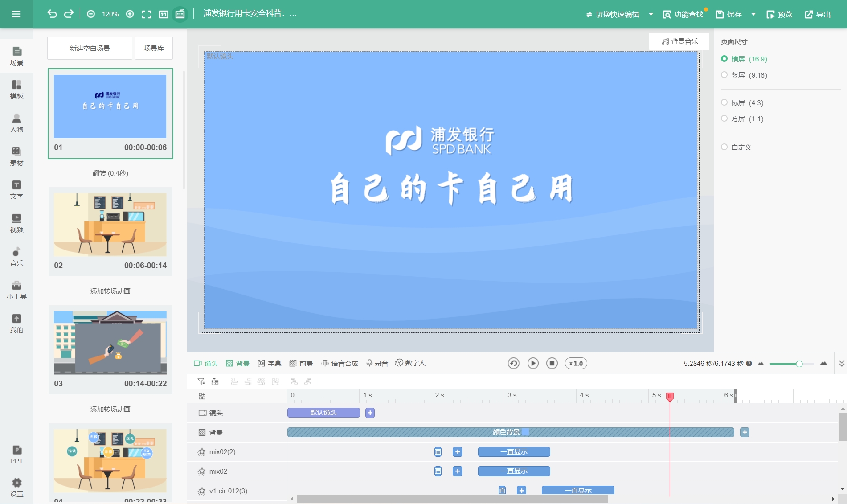Replay the scene from start
847x504 pixels.
point(514,363)
